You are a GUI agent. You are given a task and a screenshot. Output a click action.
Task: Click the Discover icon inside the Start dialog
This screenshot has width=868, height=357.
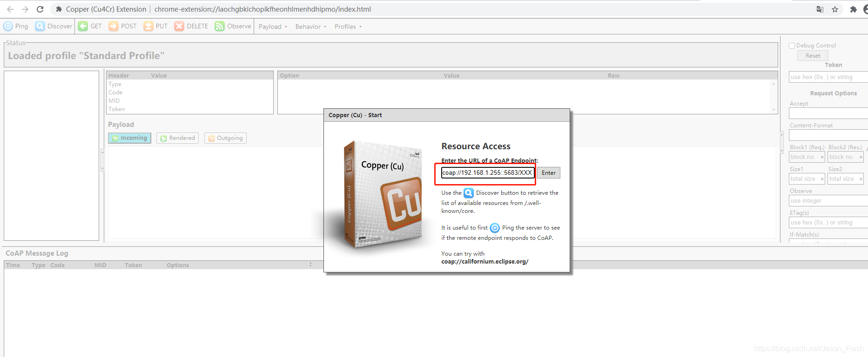(x=469, y=193)
